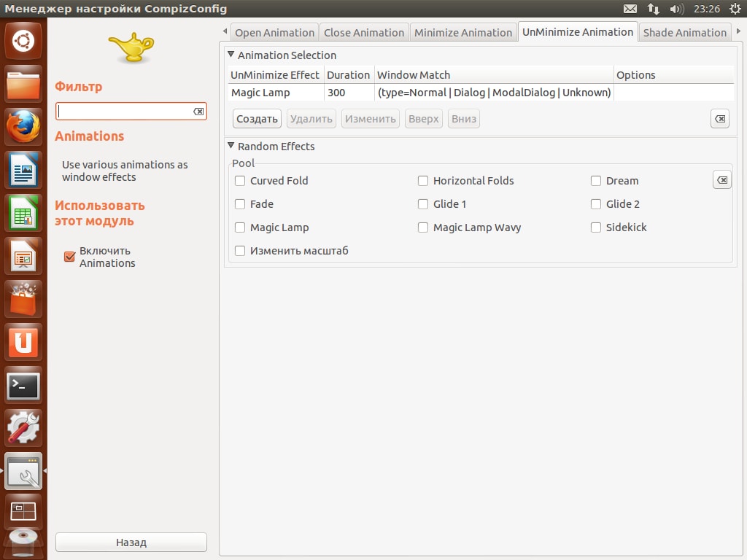The width and height of the screenshot is (747, 560).
Task: Collapse the Random Effects section
Action: point(231,146)
